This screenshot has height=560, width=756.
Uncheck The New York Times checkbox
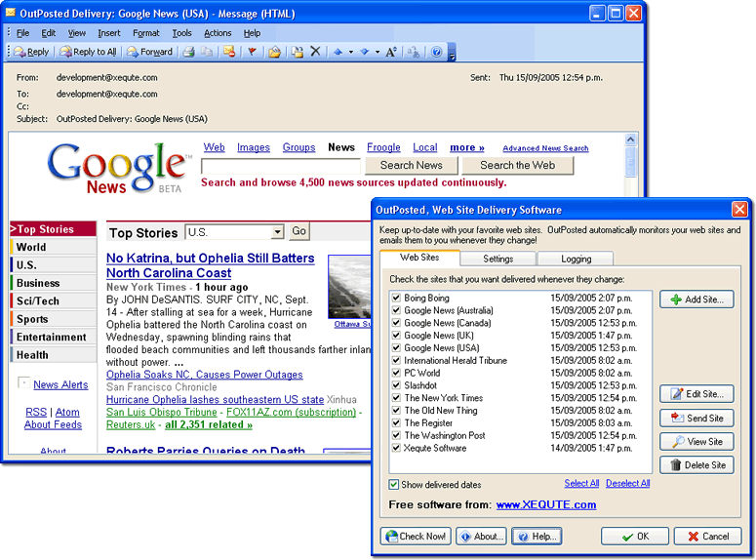click(x=396, y=398)
